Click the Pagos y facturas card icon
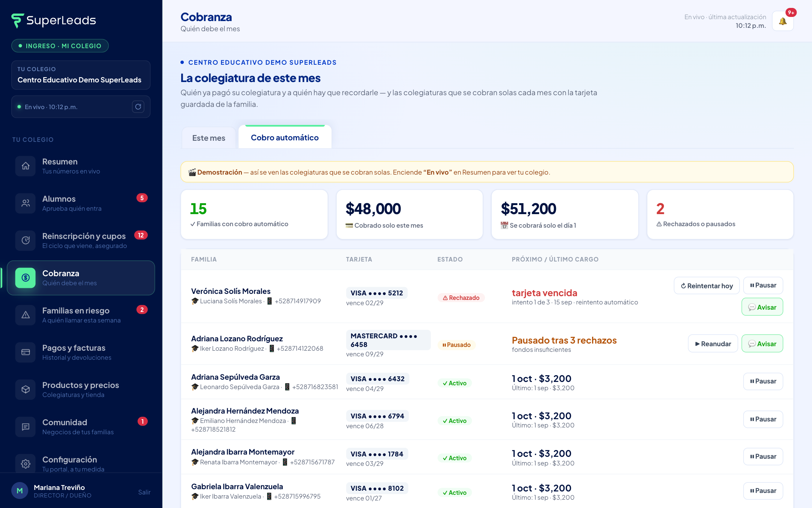 (x=26, y=352)
